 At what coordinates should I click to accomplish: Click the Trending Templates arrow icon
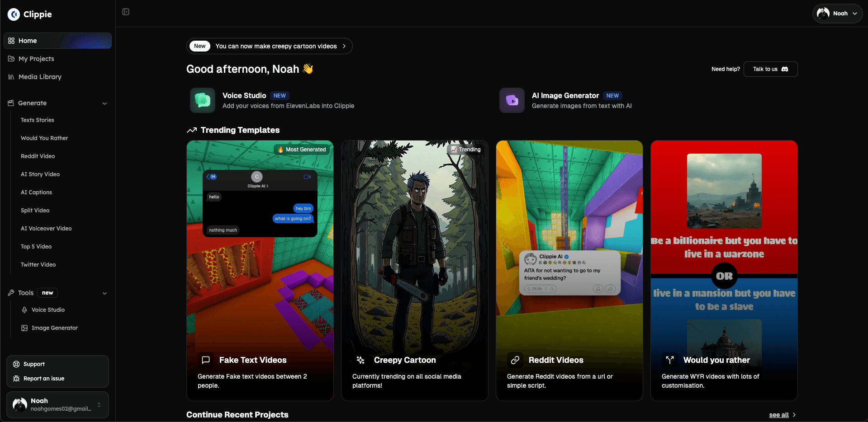(x=192, y=130)
